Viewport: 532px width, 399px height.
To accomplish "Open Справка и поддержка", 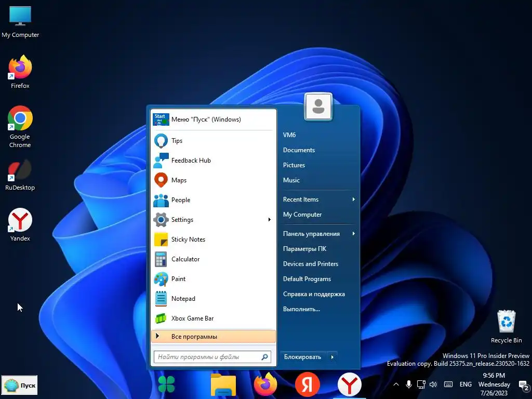I will point(314,294).
